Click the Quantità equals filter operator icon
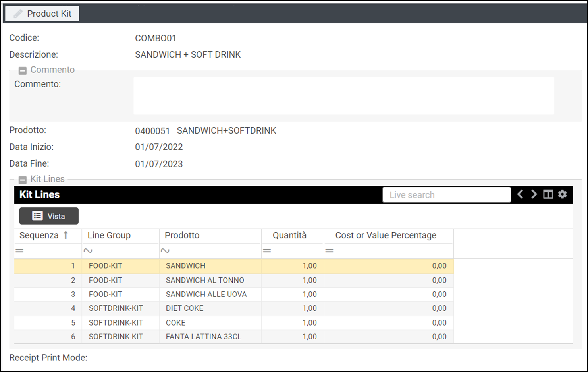 [267, 251]
